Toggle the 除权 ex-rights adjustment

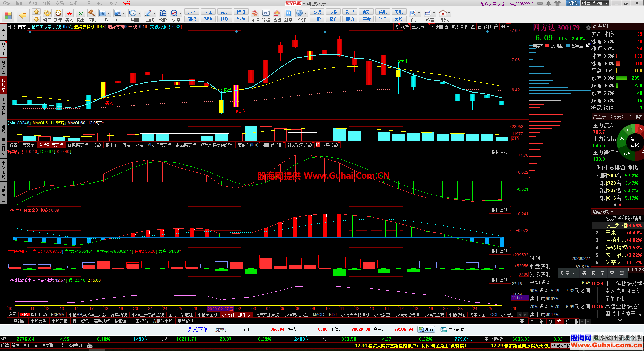click(x=464, y=27)
